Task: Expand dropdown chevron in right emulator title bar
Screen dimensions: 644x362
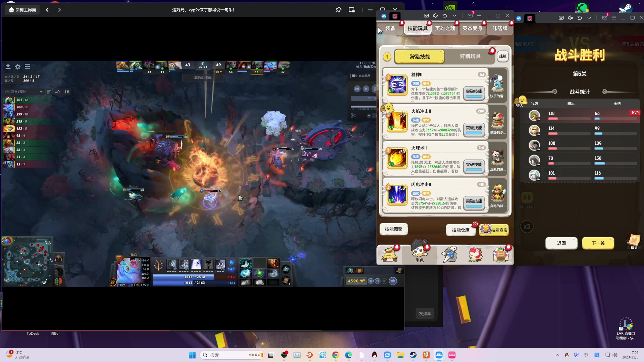Action: point(589,18)
